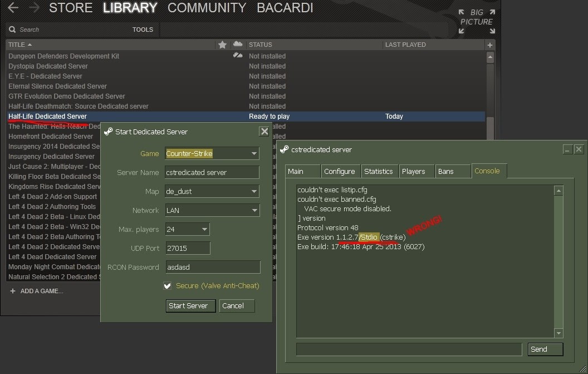Send the console command
The width and height of the screenshot is (588, 374).
545,349
